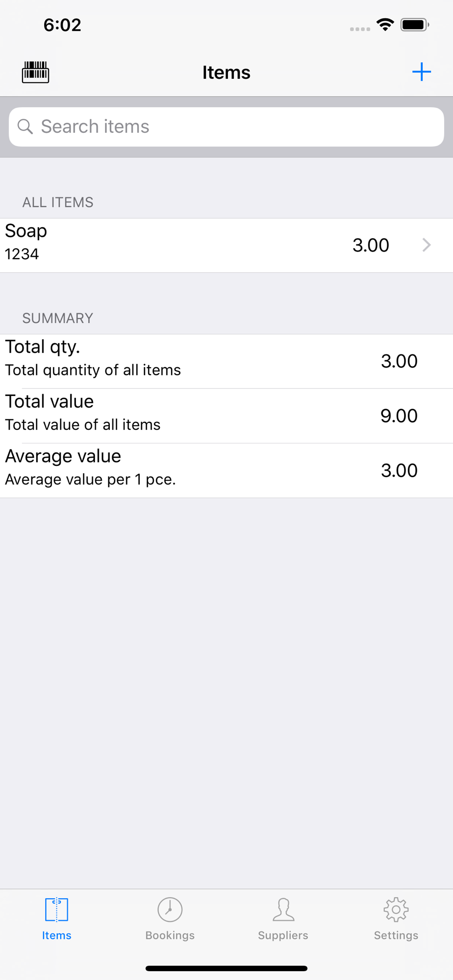Select the Average value summary row
This screenshot has width=453, height=980.
click(x=226, y=471)
